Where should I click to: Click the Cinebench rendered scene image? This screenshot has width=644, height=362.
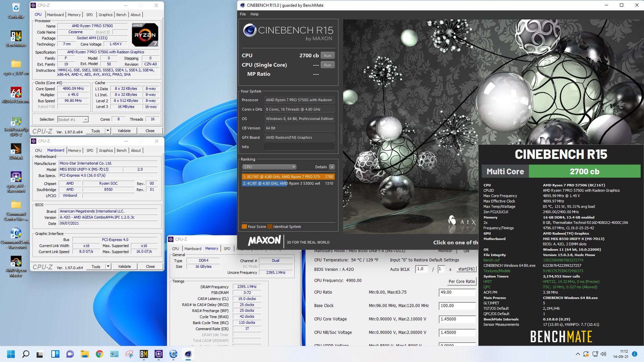click(x=411, y=127)
